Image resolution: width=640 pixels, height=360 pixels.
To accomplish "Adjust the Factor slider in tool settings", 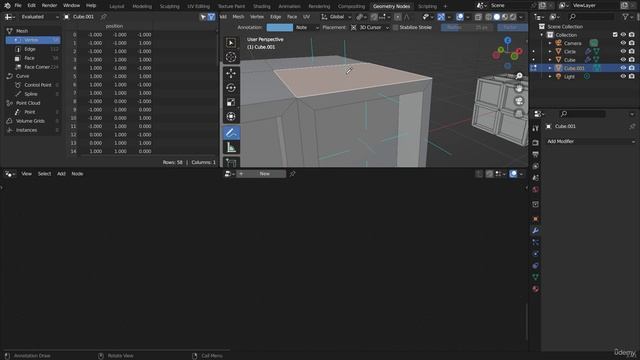I will pos(512,27).
